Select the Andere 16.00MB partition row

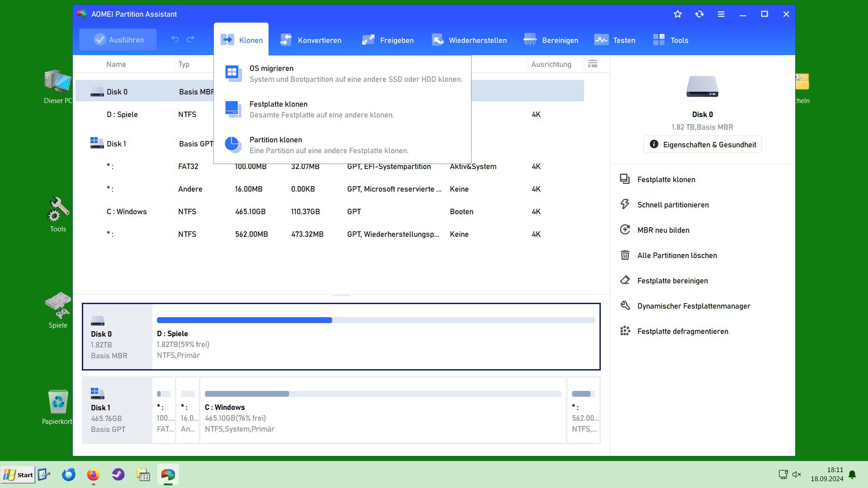(330, 189)
